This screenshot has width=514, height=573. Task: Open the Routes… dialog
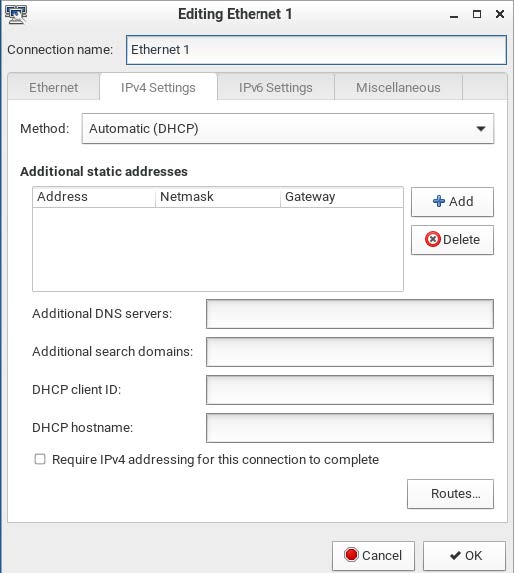(450, 494)
